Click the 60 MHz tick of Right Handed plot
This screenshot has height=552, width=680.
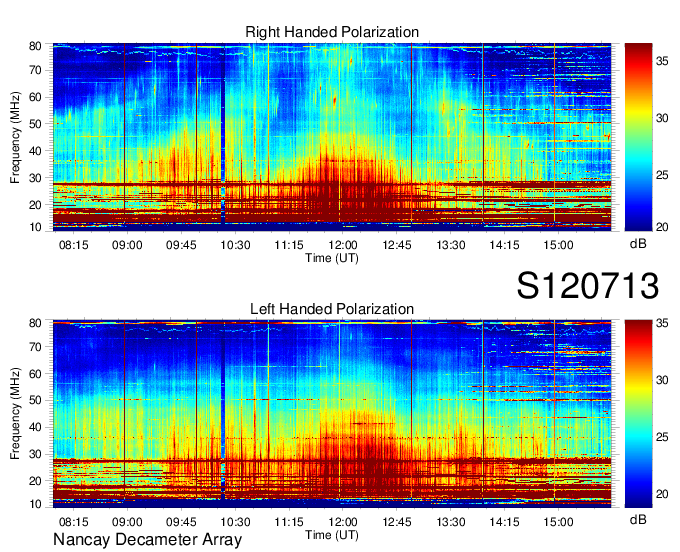point(35,97)
